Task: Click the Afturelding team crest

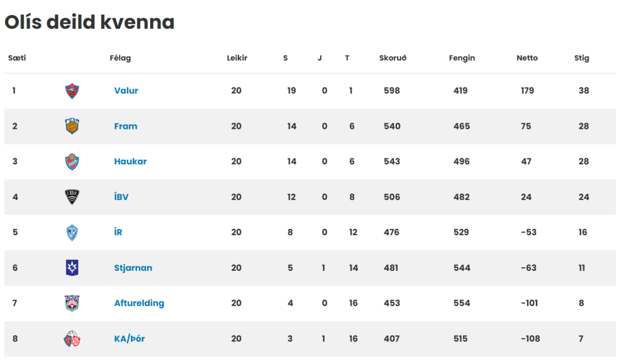Action: 72,303
